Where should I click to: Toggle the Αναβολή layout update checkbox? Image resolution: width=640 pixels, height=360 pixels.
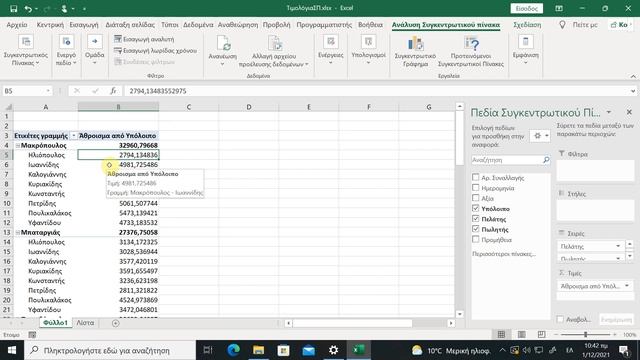coord(560,319)
